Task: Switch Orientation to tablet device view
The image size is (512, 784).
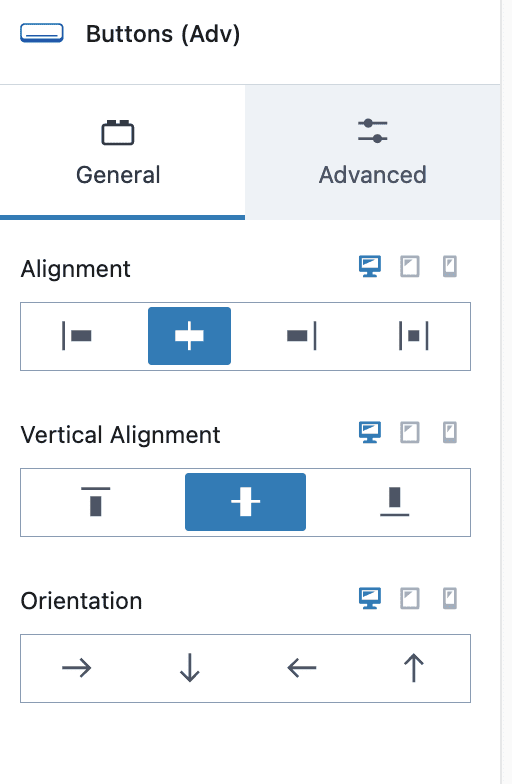Action: click(x=410, y=598)
